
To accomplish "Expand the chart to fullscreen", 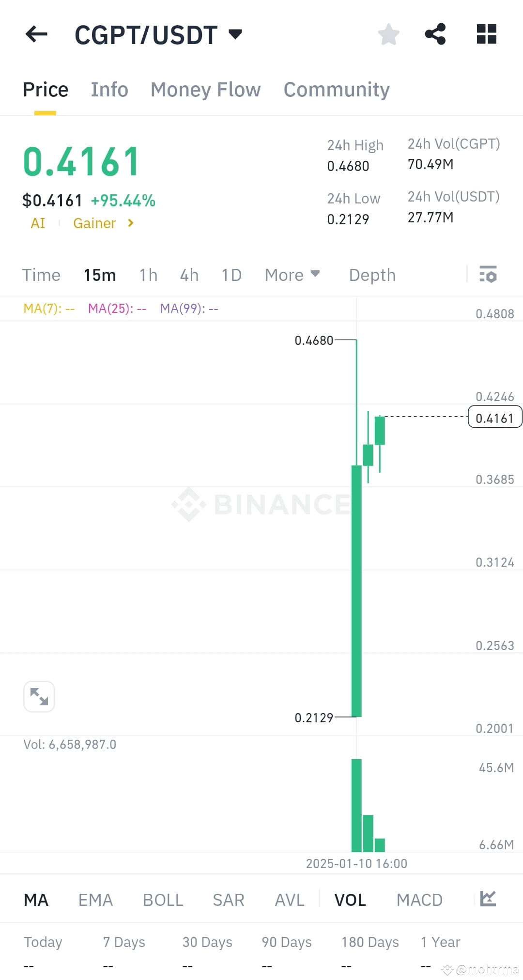I will pos(39,696).
